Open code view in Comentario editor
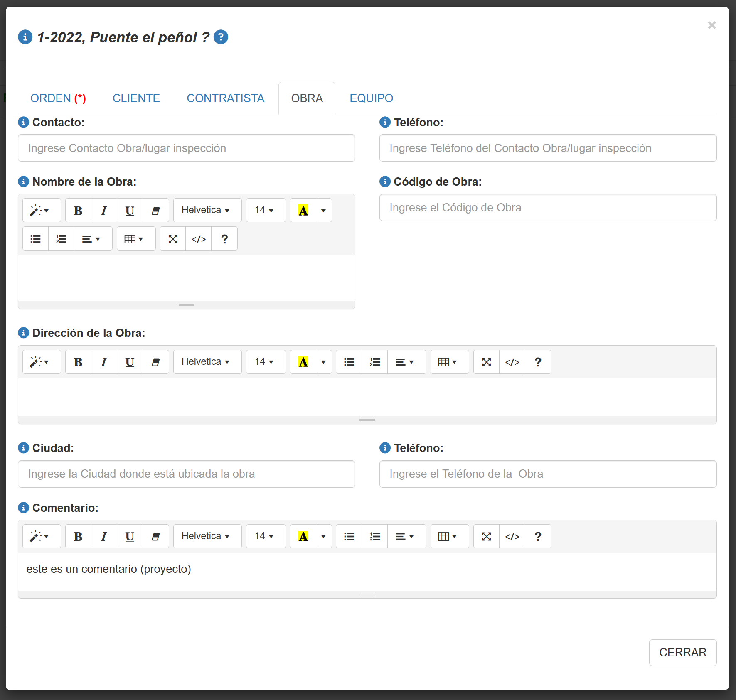This screenshot has height=700, width=736. click(512, 537)
